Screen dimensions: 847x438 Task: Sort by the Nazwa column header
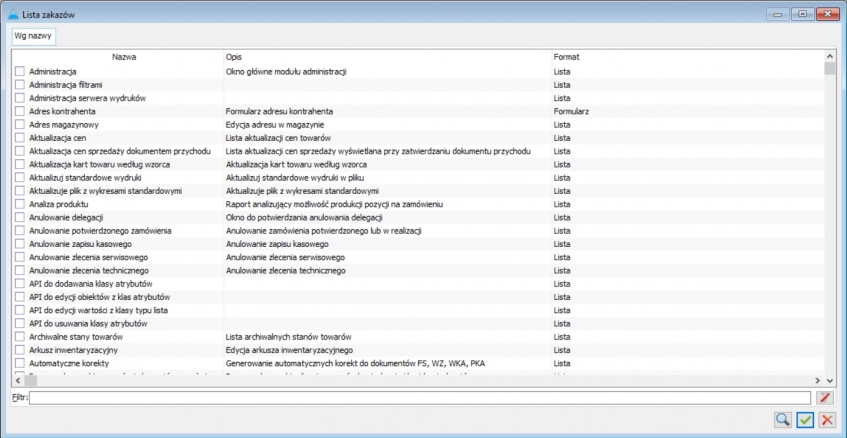[x=124, y=57]
